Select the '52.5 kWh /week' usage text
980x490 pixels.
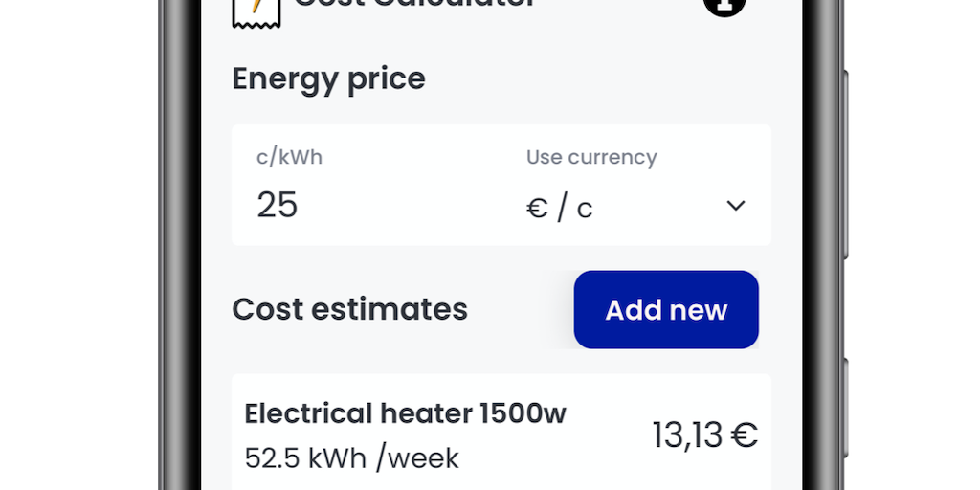[351, 457]
